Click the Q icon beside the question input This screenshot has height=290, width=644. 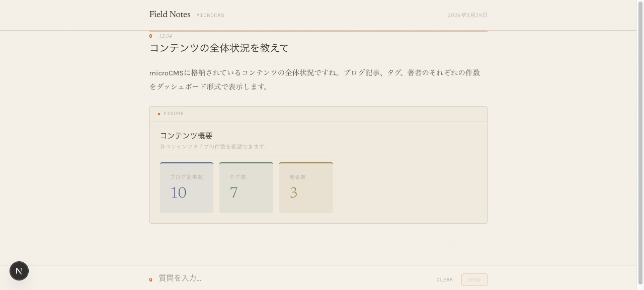(150, 279)
